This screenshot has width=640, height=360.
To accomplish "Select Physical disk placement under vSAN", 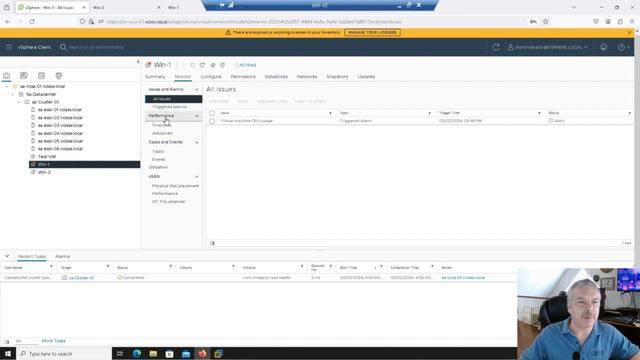I will tap(175, 186).
